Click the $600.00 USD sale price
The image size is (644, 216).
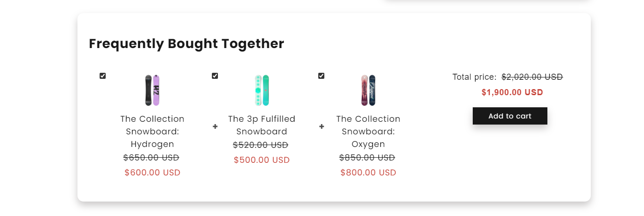(152, 173)
